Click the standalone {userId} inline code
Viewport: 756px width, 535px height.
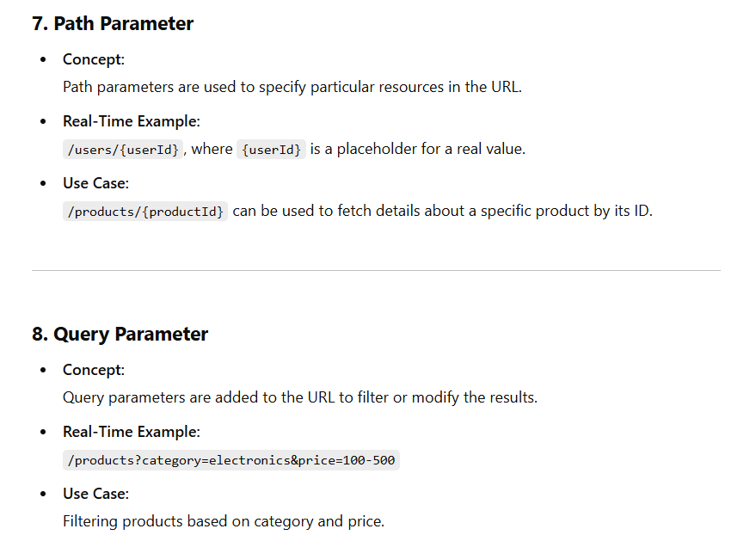pos(271,150)
